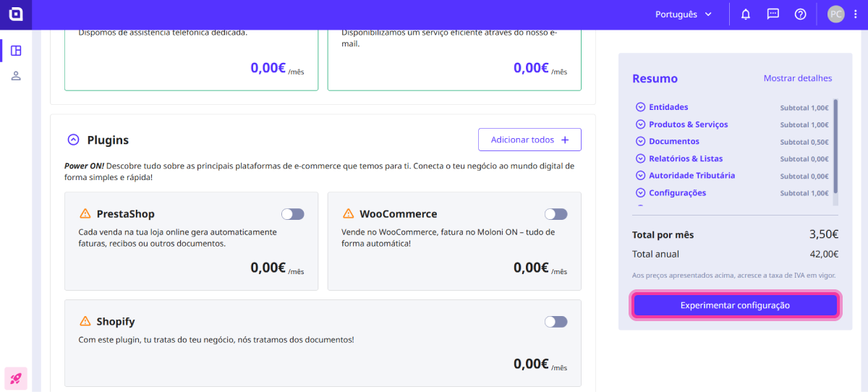Click the Mostrar detalhes link

pyautogui.click(x=798, y=78)
